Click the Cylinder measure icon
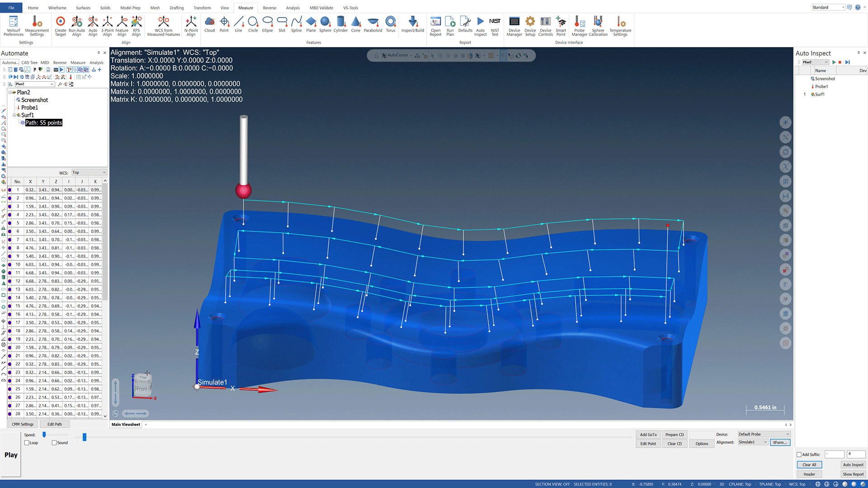The height and width of the screenshot is (488, 868). coord(340,24)
